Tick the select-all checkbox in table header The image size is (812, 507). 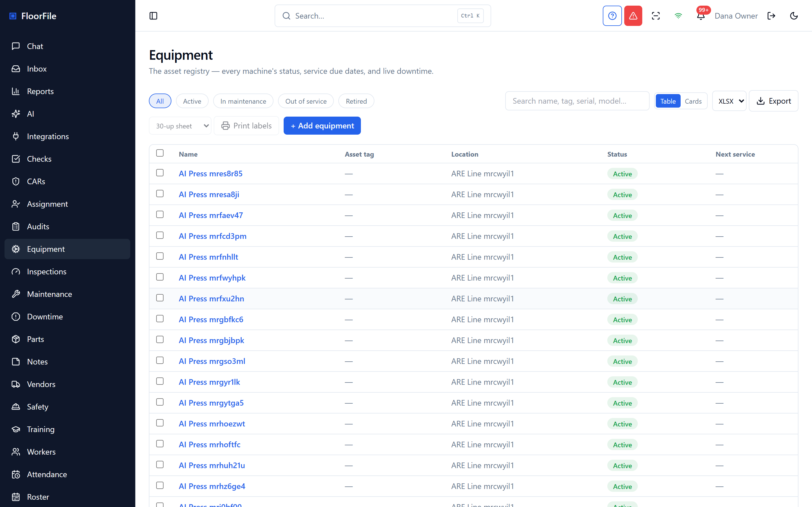click(x=160, y=153)
